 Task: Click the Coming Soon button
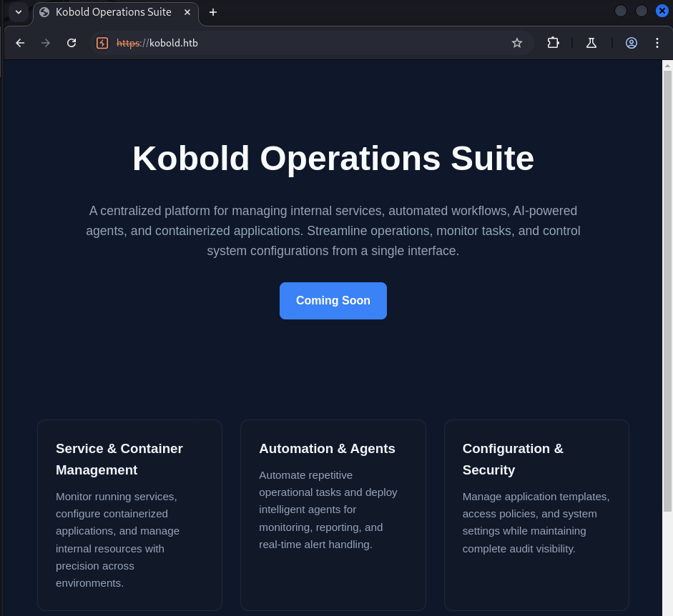tap(333, 301)
